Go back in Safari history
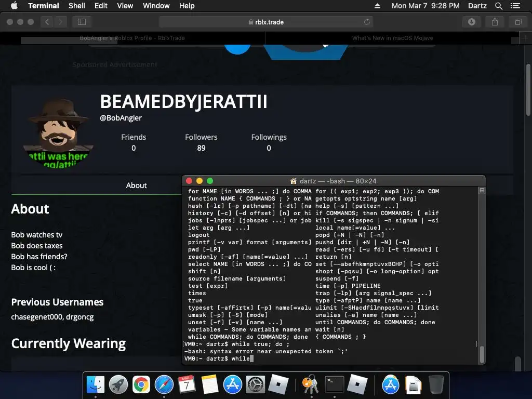The image size is (532, 399). pyautogui.click(x=47, y=22)
